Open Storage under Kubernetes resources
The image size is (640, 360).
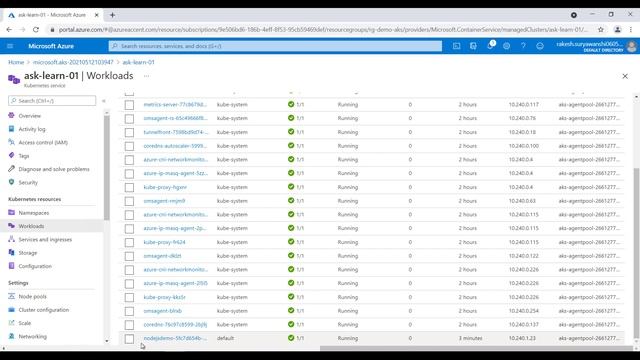point(27,253)
